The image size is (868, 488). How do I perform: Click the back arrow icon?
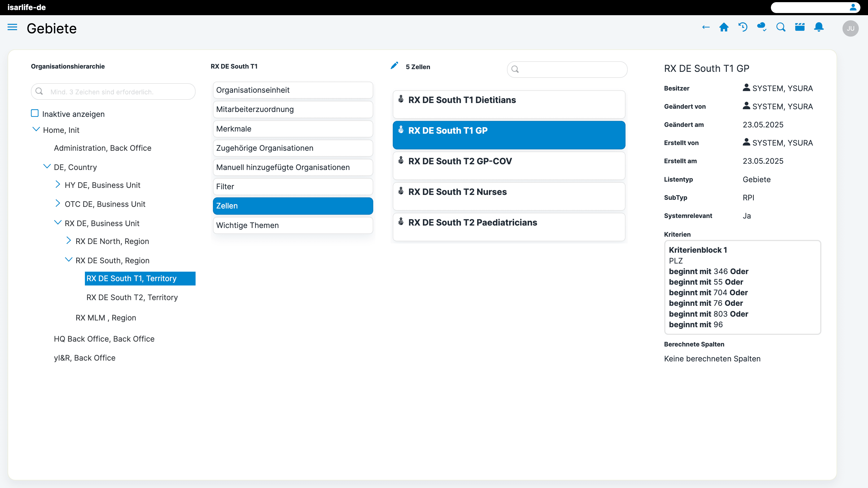tap(706, 27)
